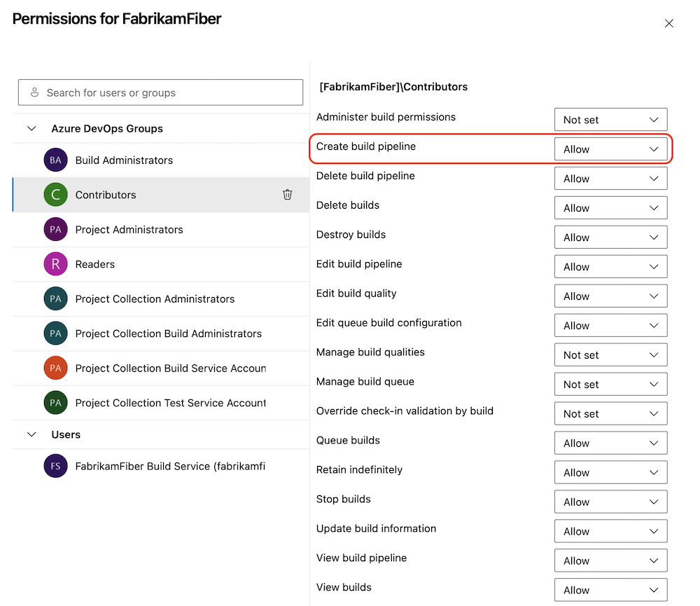Open the Manage build qualities dropdown

610,354
